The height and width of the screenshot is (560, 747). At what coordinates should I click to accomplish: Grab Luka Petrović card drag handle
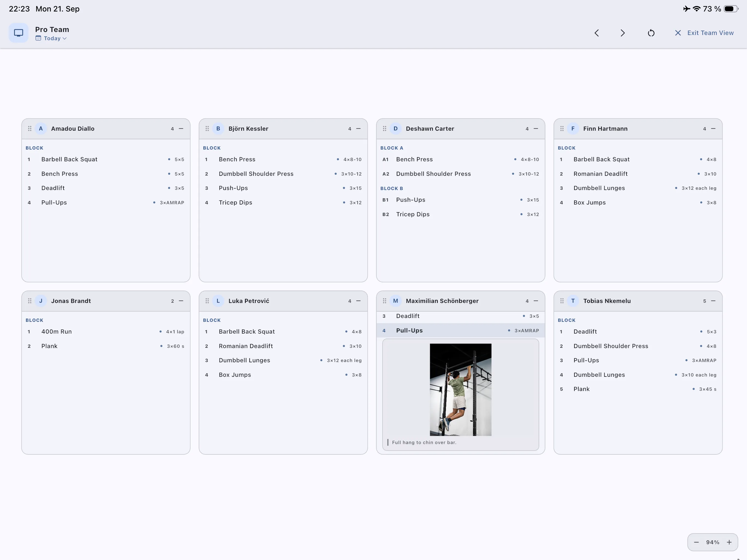(x=207, y=301)
